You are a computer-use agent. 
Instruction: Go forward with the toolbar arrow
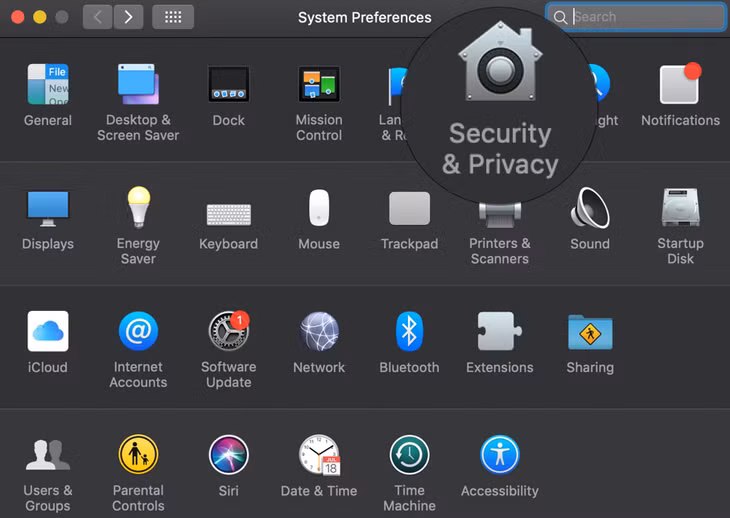tap(128, 17)
